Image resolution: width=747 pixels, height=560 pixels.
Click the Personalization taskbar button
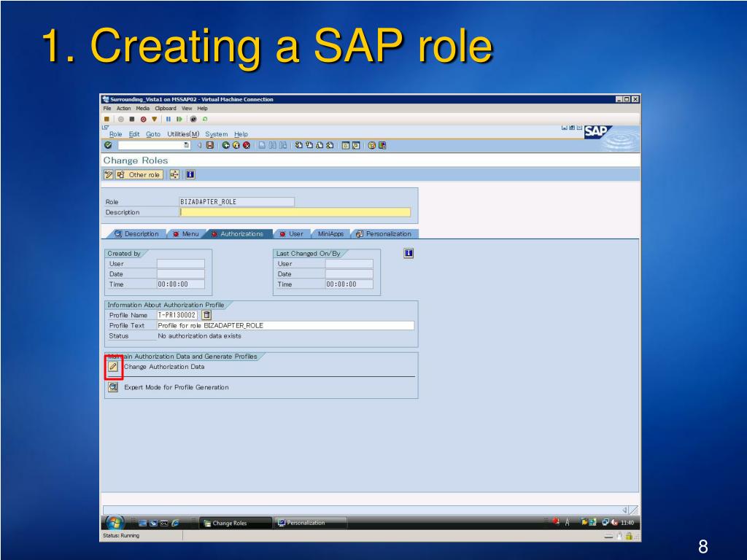pos(311,523)
